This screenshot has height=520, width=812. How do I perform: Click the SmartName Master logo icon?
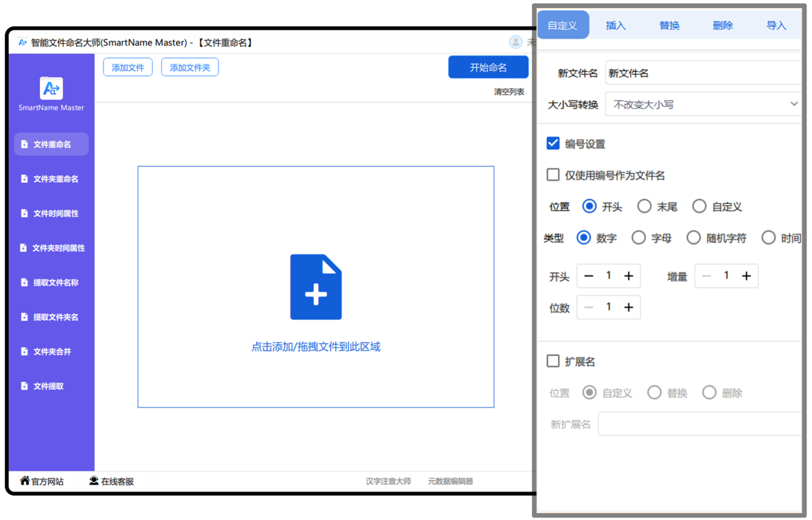pos(51,88)
